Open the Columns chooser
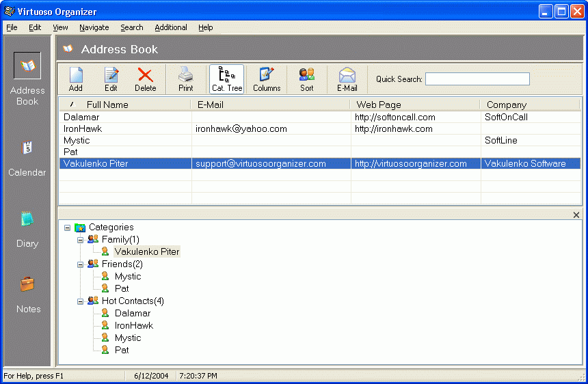The height and width of the screenshot is (384, 588). (x=267, y=79)
